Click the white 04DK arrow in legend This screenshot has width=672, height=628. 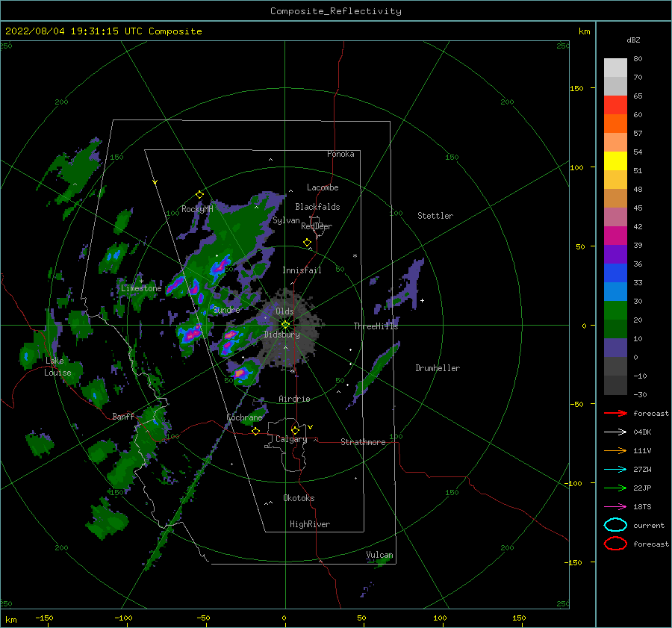point(615,432)
